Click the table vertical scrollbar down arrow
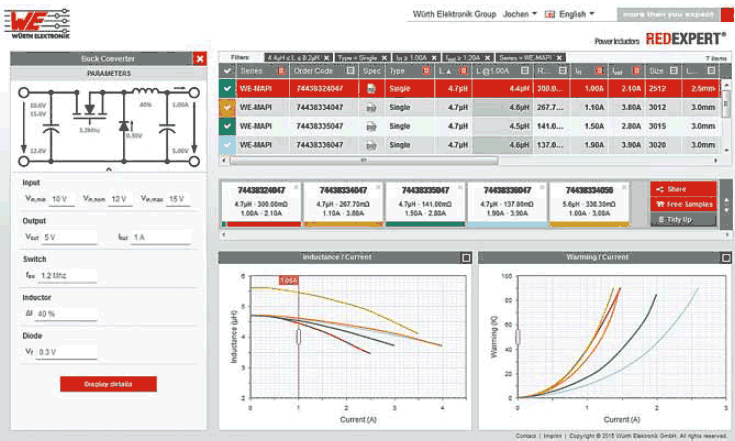Viewport: 735px width, 441px height. click(727, 150)
